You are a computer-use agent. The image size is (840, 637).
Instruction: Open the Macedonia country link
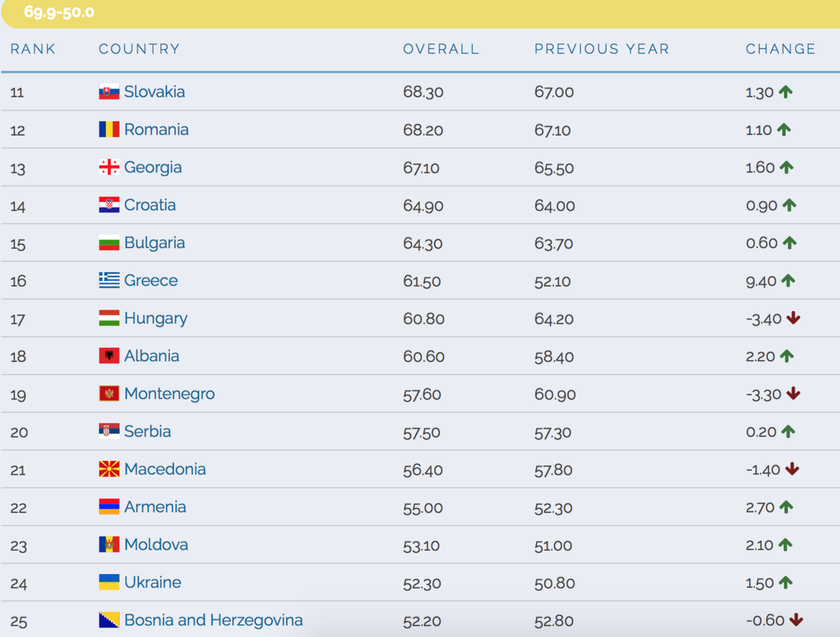pyautogui.click(x=165, y=469)
